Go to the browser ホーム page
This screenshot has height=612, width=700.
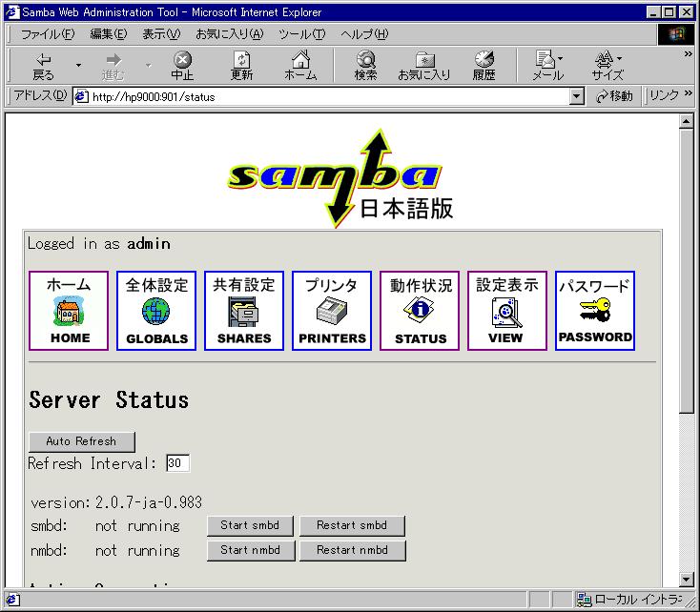[301, 66]
